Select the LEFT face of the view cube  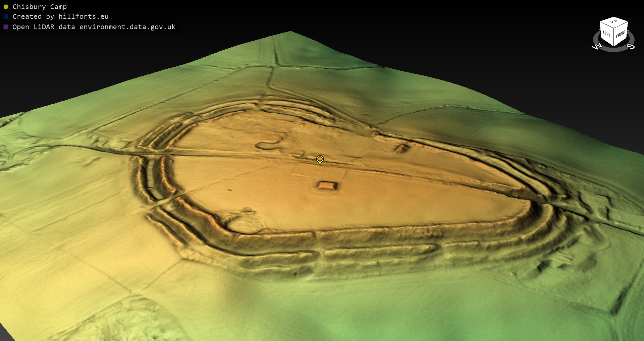click(x=606, y=34)
